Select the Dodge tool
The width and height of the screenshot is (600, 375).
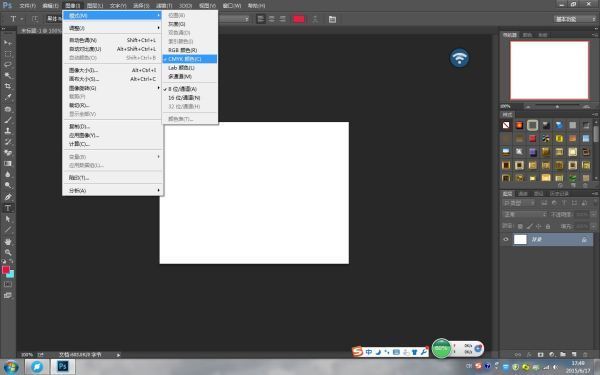click(x=8, y=186)
